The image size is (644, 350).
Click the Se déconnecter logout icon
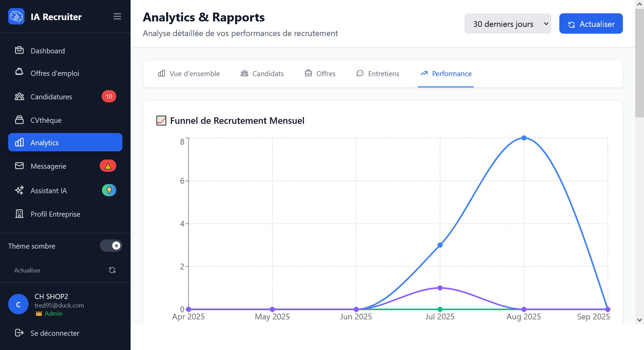[18, 333]
